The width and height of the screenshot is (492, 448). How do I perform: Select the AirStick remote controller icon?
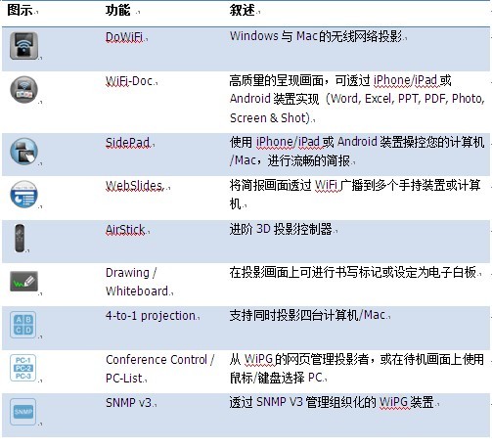(x=20, y=238)
